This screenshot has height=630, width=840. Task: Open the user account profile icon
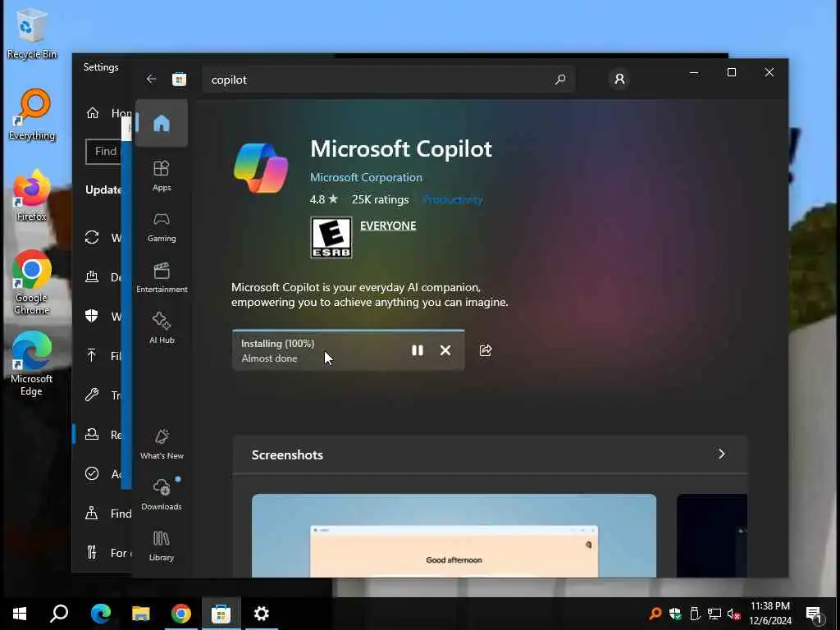tap(619, 80)
